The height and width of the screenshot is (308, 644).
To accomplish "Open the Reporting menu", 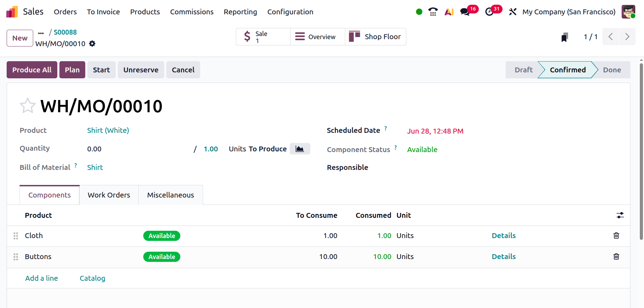I will tap(240, 12).
